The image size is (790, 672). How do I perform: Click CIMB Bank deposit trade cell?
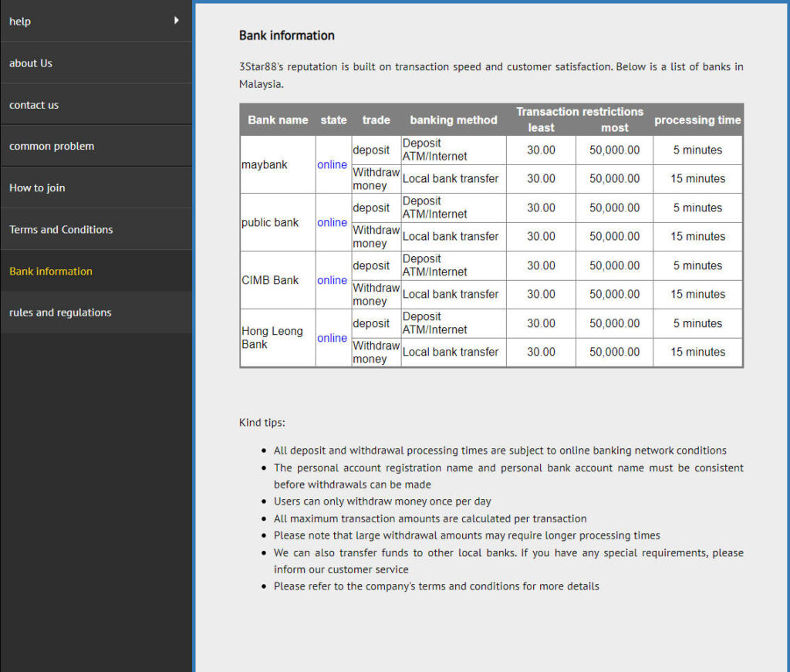(376, 265)
